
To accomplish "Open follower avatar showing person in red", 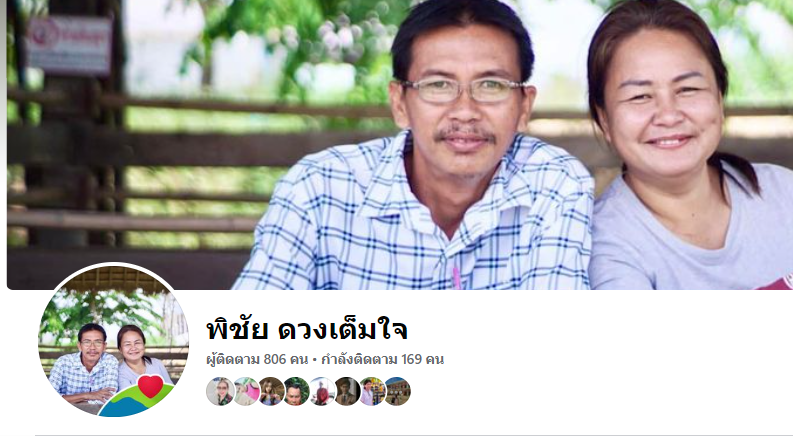I will pyautogui.click(x=322, y=391).
